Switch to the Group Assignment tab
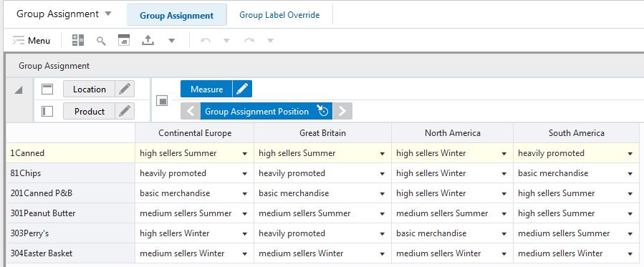644x267 pixels. 177,15
